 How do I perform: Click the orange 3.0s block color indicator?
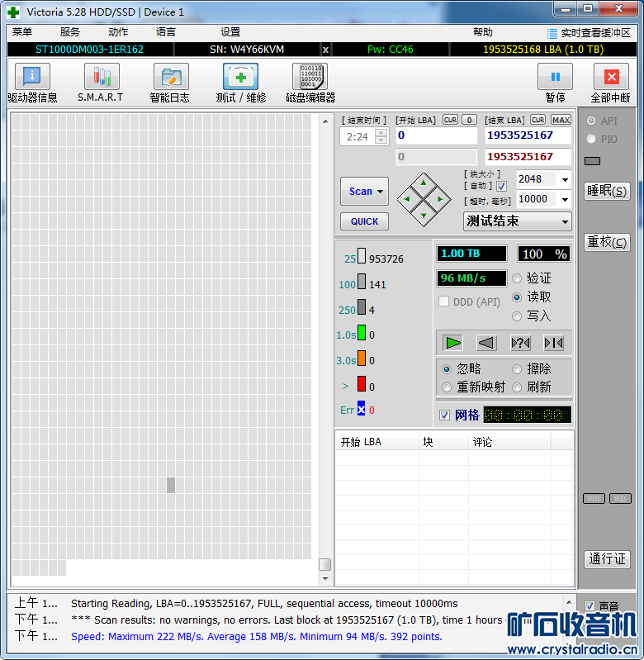click(x=362, y=358)
